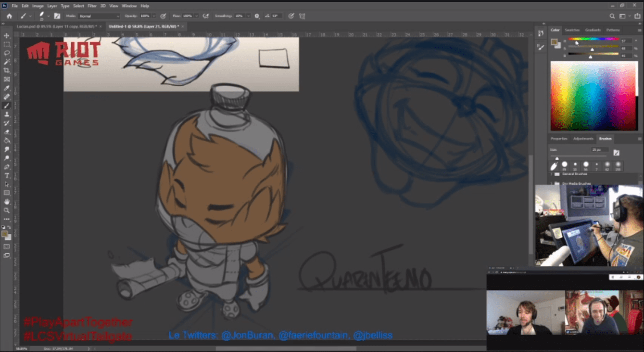Screen dimensions: 644x352
Task: Switch to the Patterns tab
Action: click(613, 30)
